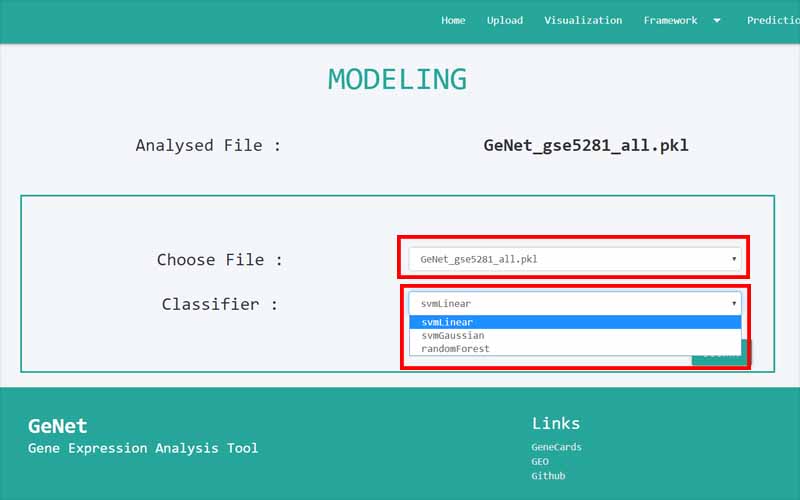This screenshot has width=800, height=500.
Task: Click the Classifier dropdown arrow
Action: tap(734, 303)
